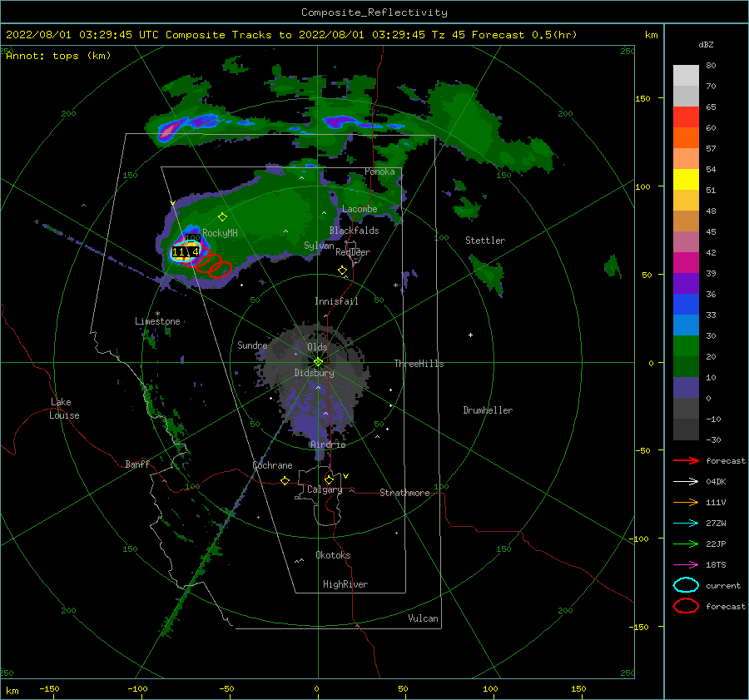Screen dimensions: 749x700
Task: Click the yellow 54 dBZ color swatch
Action: coord(686,179)
